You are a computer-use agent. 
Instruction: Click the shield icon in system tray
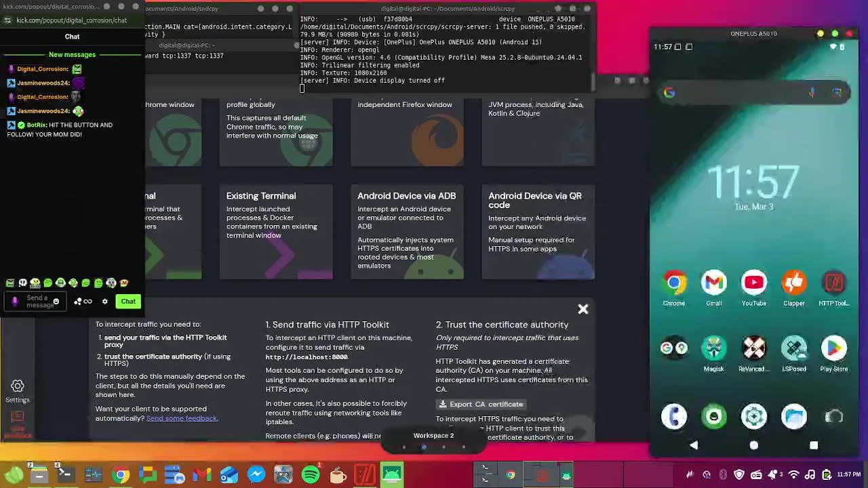tap(740, 475)
